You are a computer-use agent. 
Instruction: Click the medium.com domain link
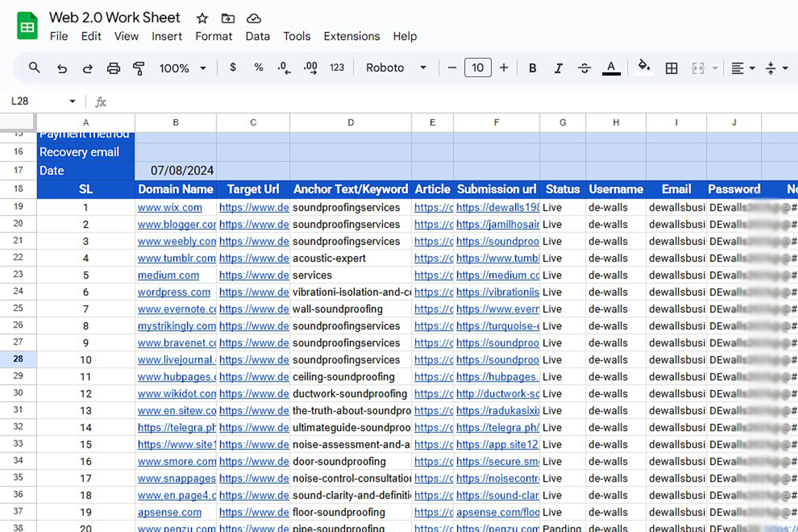click(168, 275)
